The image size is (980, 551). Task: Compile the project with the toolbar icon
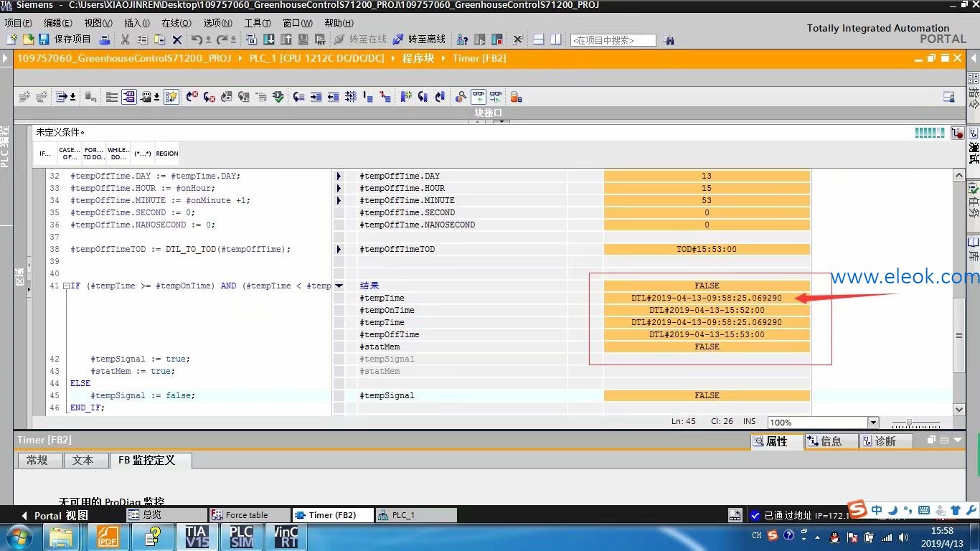[251, 39]
